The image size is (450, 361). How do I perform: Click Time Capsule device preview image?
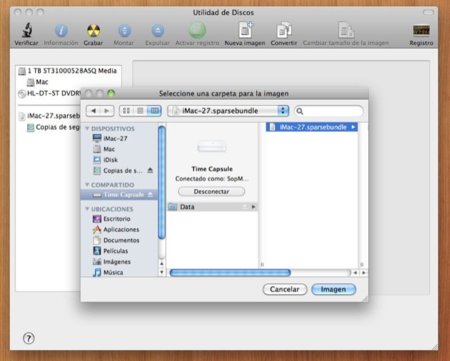pos(212,147)
